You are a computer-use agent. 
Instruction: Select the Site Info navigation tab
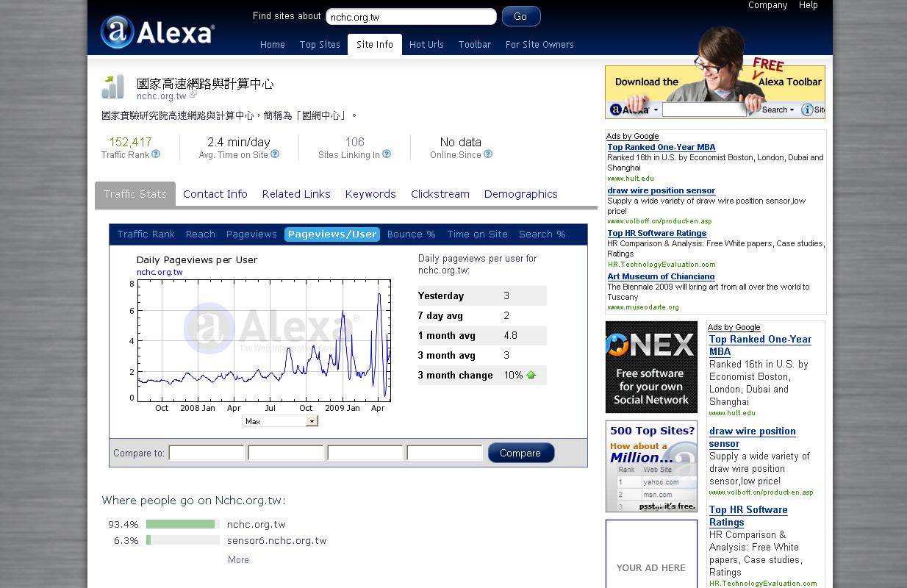(375, 45)
